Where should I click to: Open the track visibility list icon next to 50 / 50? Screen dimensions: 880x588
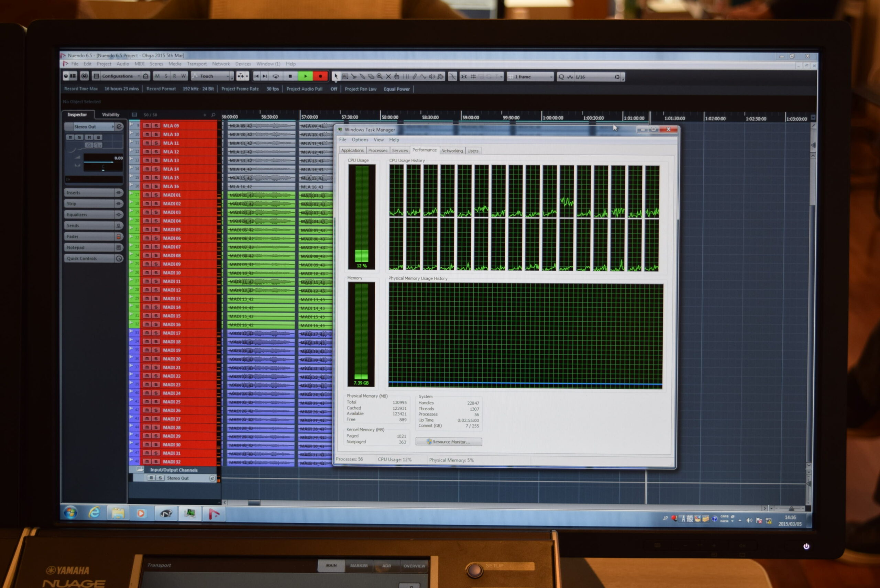click(135, 115)
